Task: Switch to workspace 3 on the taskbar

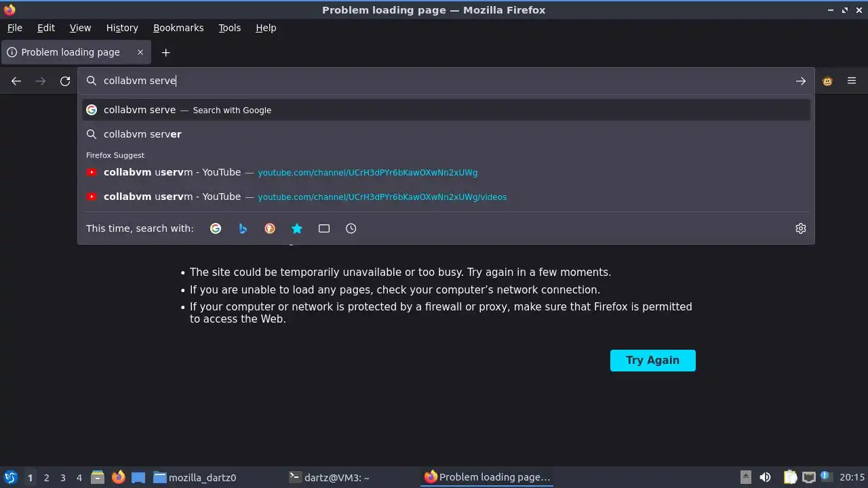Action: [x=62, y=478]
